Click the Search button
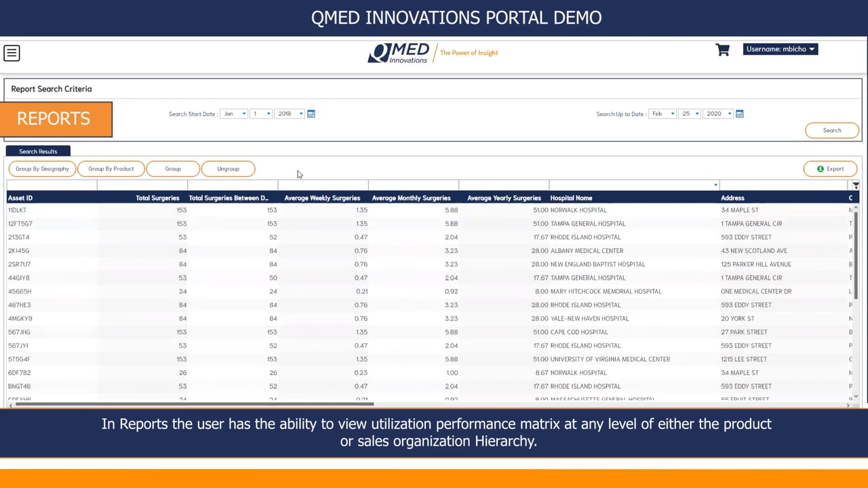Image resolution: width=868 pixels, height=488 pixels. [x=832, y=130]
